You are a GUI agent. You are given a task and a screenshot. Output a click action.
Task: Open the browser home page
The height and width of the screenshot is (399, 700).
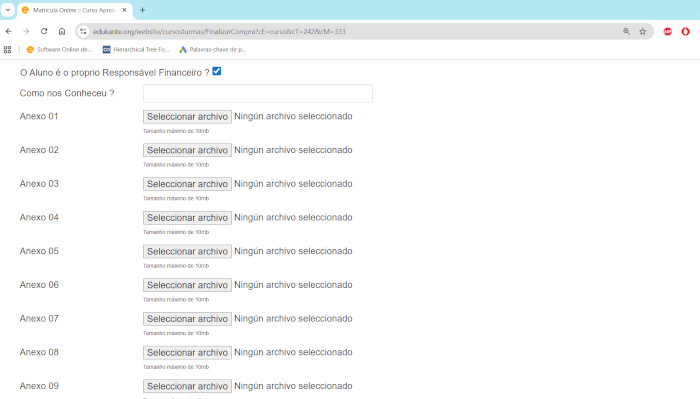pos(62,31)
